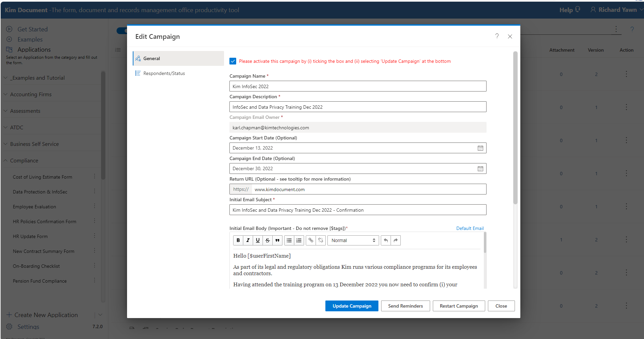Click the background list view icon
Image resolution: width=644 pixels, height=339 pixels.
tap(118, 50)
